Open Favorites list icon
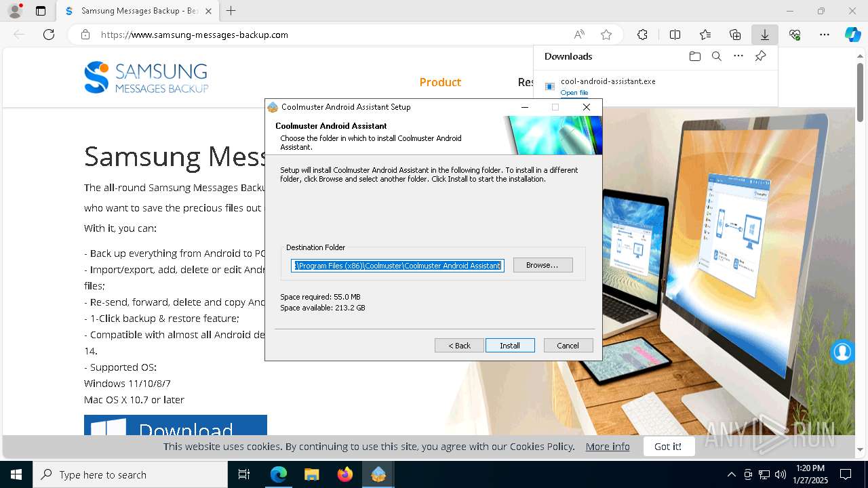 click(705, 35)
